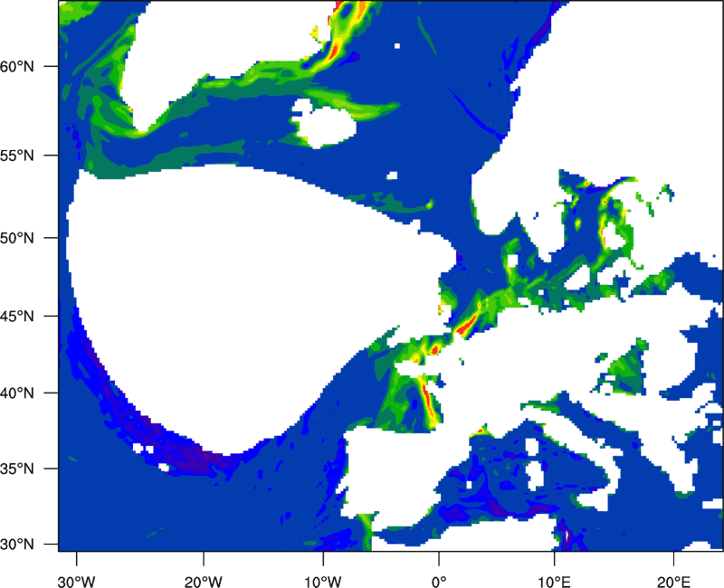Click the 20°W longitude label
Viewport: 724px width, 588px height.
coord(203,582)
